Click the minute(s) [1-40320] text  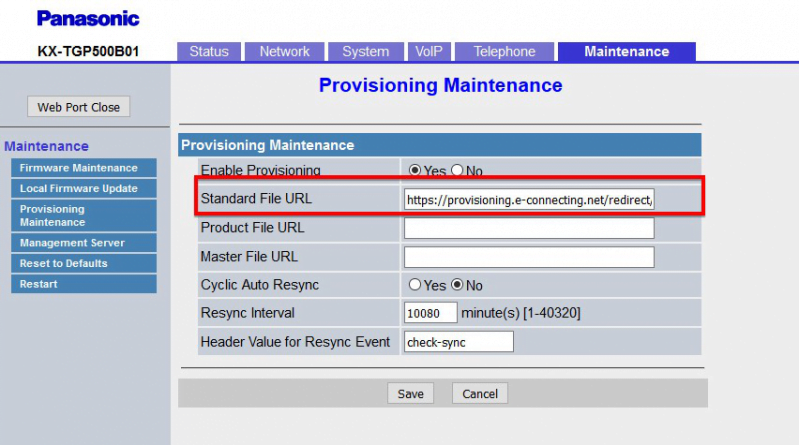tap(521, 313)
